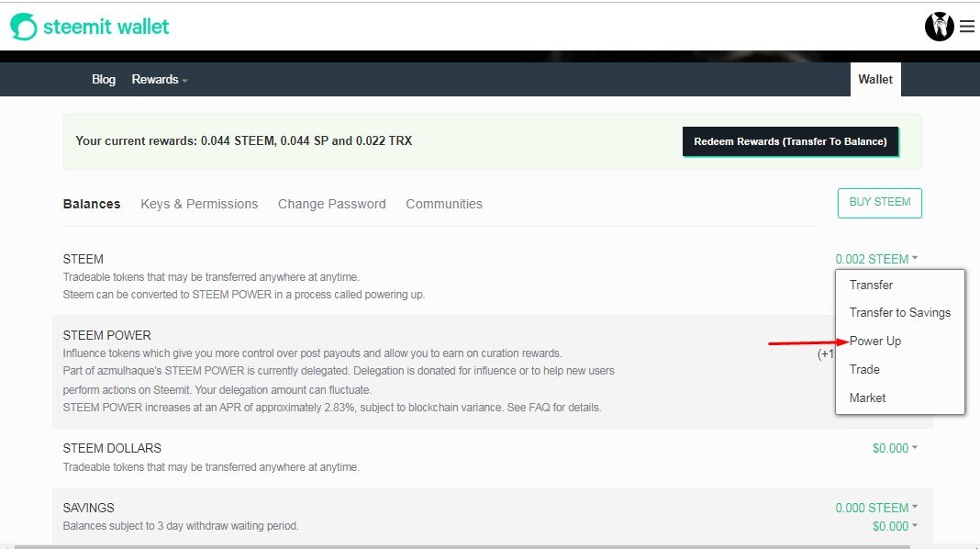Viewport: 980px width, 549px height.
Task: Choose Transfer to Savings menu item
Action: tap(899, 313)
